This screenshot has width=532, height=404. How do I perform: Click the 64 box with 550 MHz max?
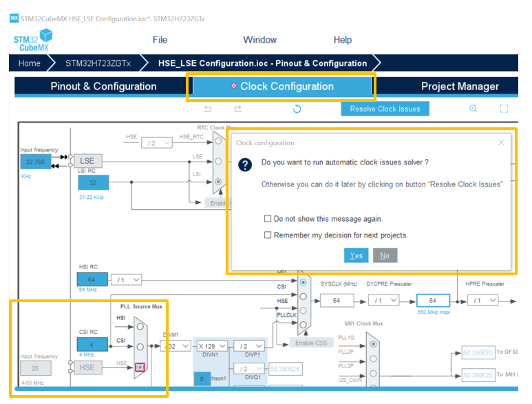point(433,301)
